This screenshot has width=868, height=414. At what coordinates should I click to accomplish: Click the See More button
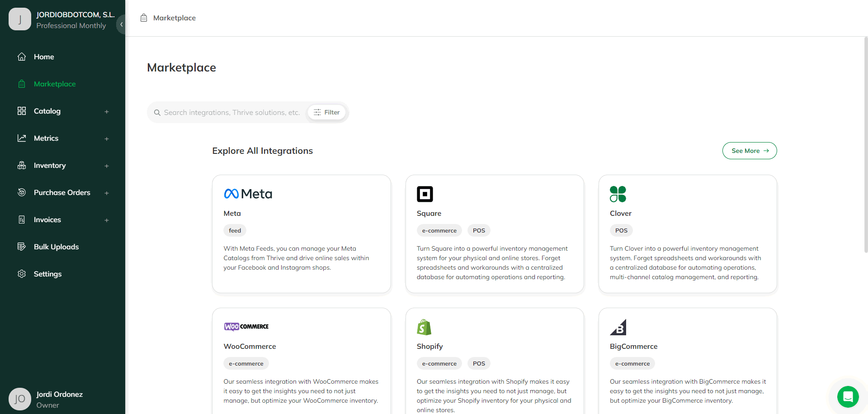750,151
